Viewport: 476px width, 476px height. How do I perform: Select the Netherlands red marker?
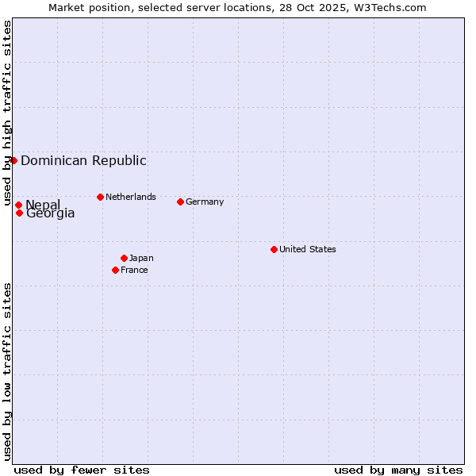[x=100, y=197]
